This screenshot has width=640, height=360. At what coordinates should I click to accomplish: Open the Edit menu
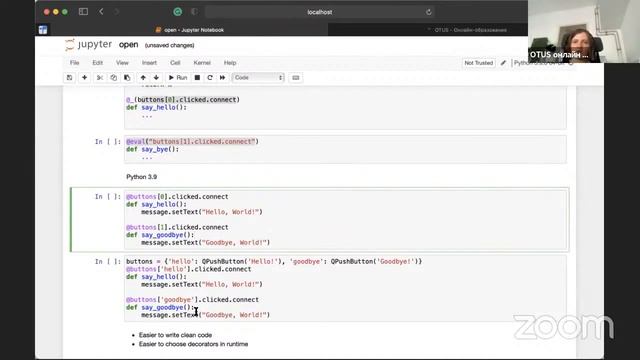click(98, 63)
